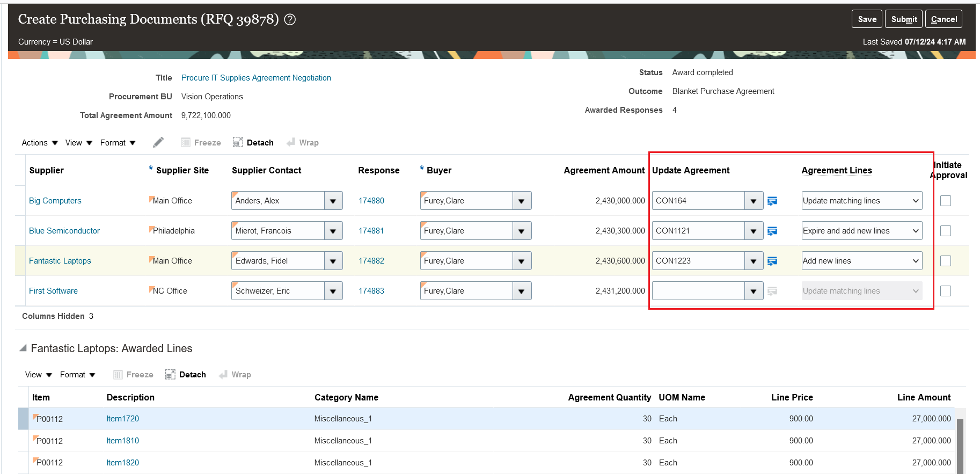Open 'Expire and add new lines' dropdown
980x474 pixels.
862,231
